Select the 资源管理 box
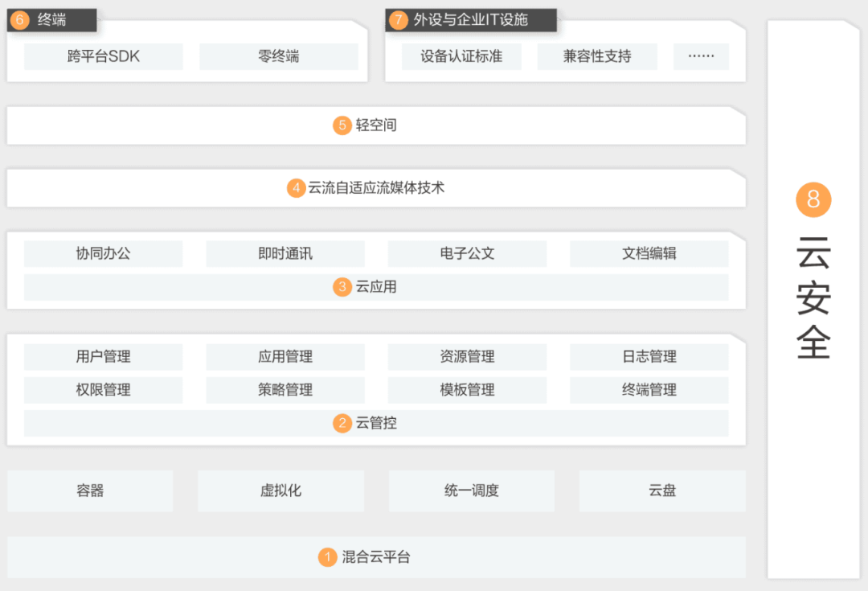This screenshot has width=868, height=591. (x=467, y=357)
